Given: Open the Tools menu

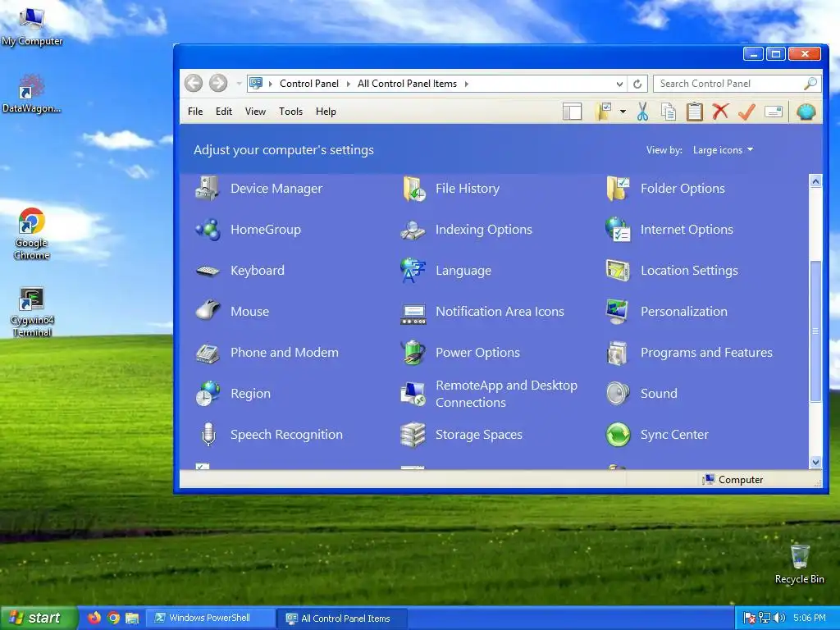Looking at the screenshot, I should coord(291,112).
